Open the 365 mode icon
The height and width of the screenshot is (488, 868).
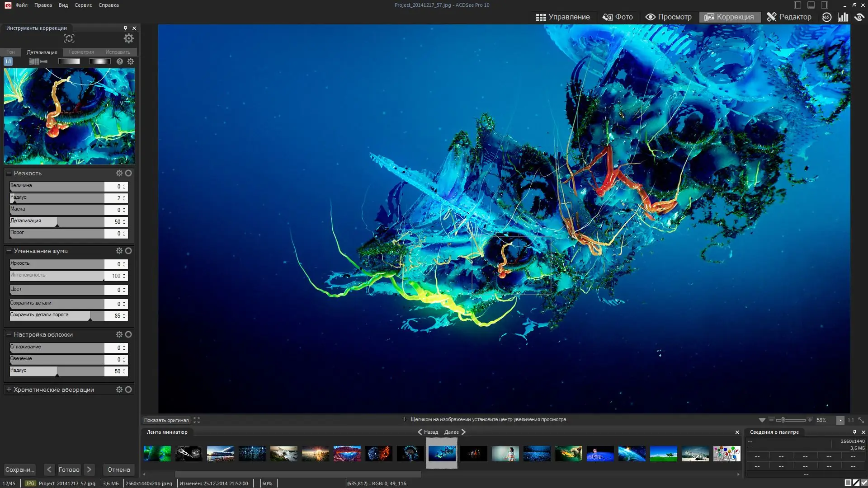pos(826,17)
